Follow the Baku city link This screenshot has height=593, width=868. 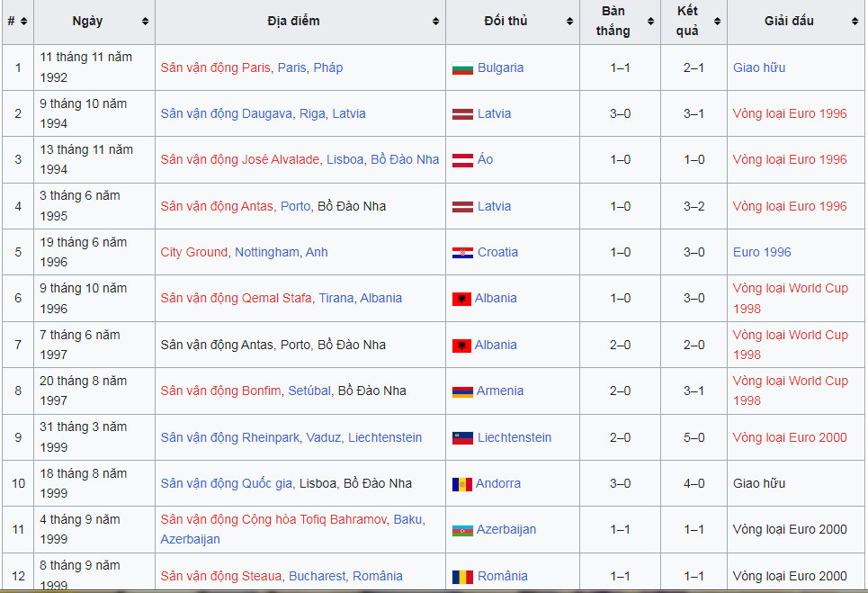[x=407, y=520]
